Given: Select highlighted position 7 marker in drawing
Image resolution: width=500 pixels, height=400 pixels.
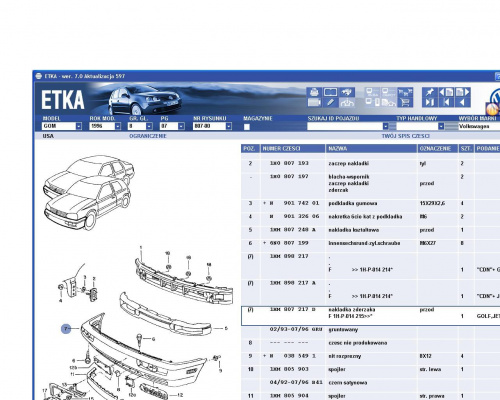Looking at the screenshot, I should click(66, 329).
